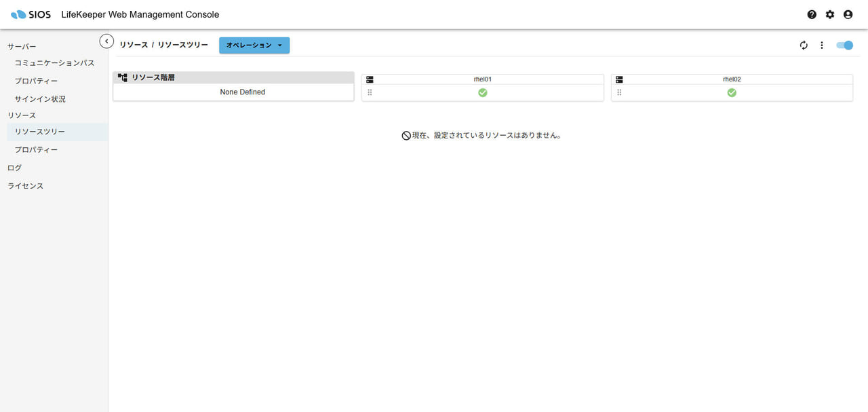
Task: Click the refresh icon
Action: (x=804, y=45)
